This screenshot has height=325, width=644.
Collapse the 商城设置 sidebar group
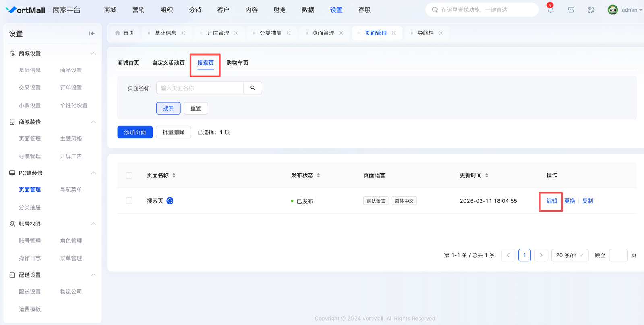[x=93, y=53]
